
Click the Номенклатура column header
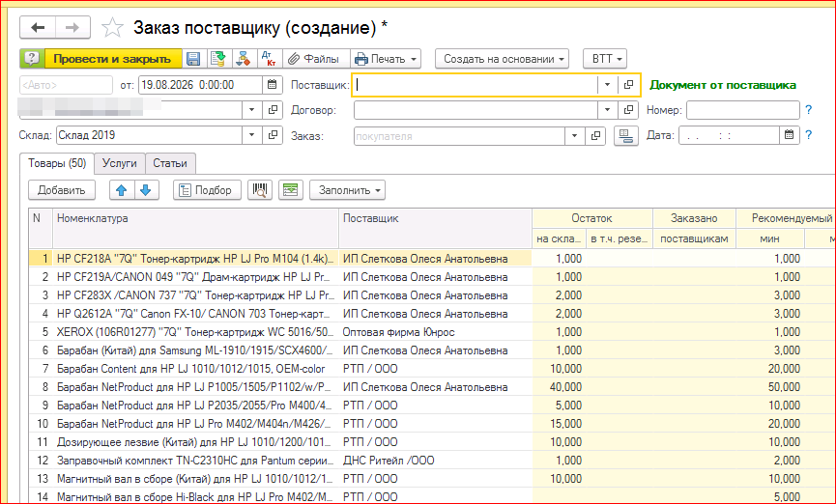pyautogui.click(x=195, y=228)
